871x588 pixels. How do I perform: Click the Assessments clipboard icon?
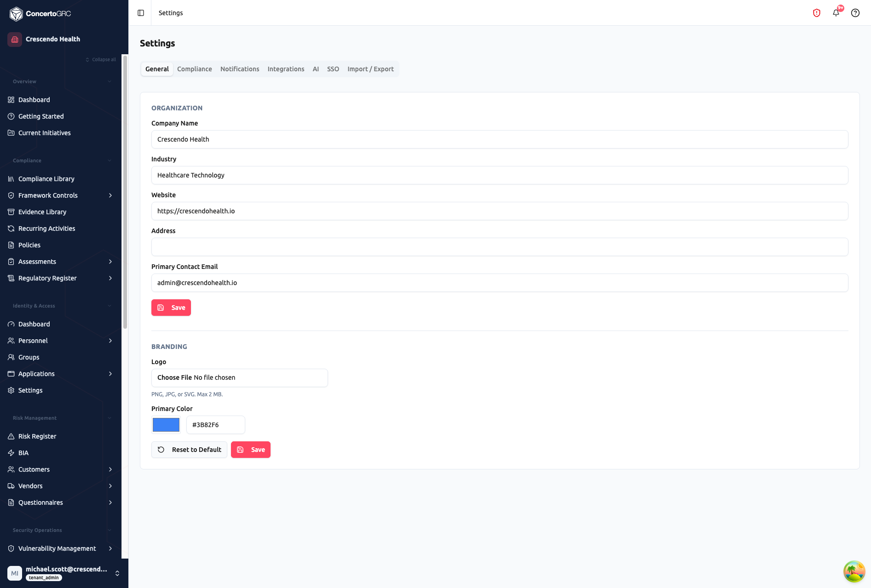[x=11, y=262]
